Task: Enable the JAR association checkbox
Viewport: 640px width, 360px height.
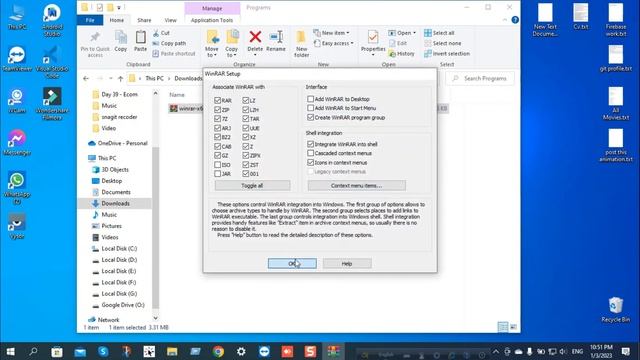Action: 218,173
